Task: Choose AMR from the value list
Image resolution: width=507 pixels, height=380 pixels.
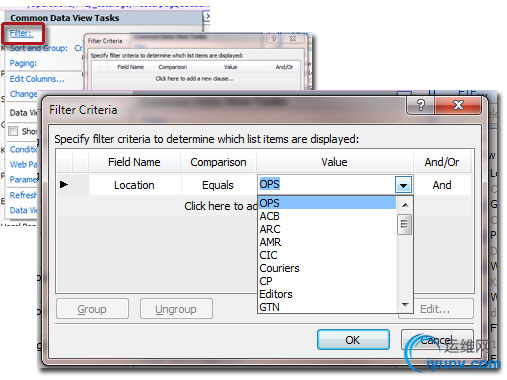Action: (x=327, y=242)
